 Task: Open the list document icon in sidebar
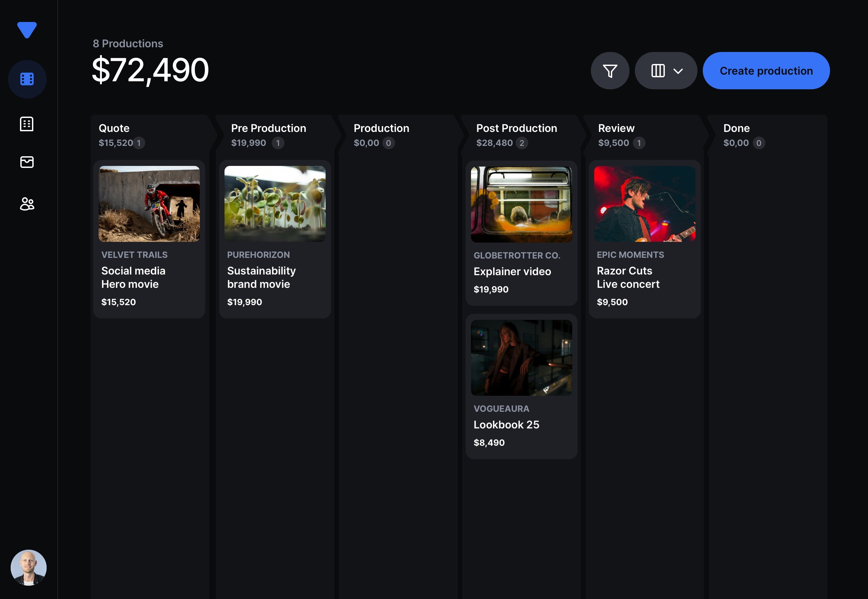27,124
